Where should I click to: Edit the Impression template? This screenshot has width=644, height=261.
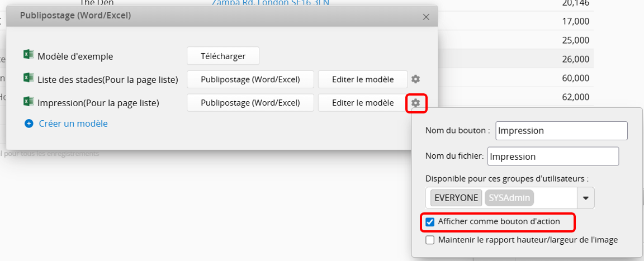tap(362, 103)
